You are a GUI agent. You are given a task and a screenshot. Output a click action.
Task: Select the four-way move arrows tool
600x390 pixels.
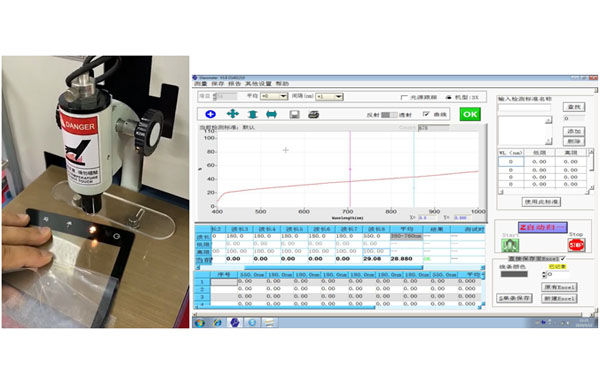coord(233,114)
